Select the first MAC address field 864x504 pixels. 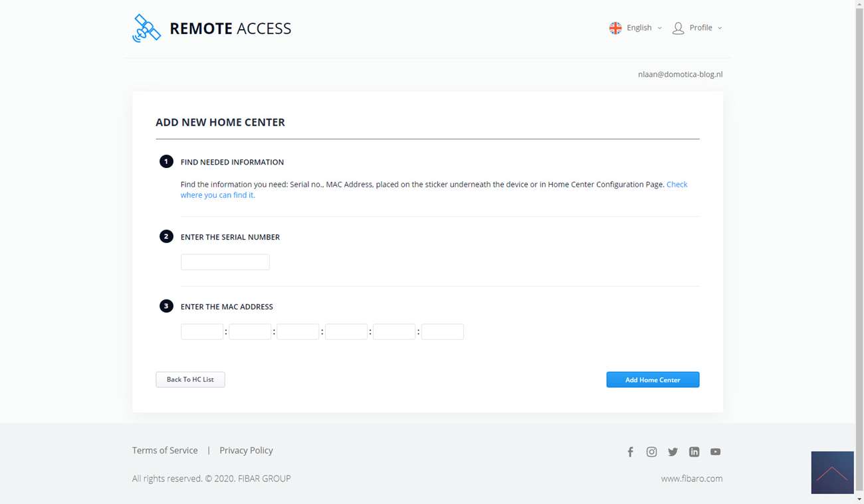pos(202,332)
